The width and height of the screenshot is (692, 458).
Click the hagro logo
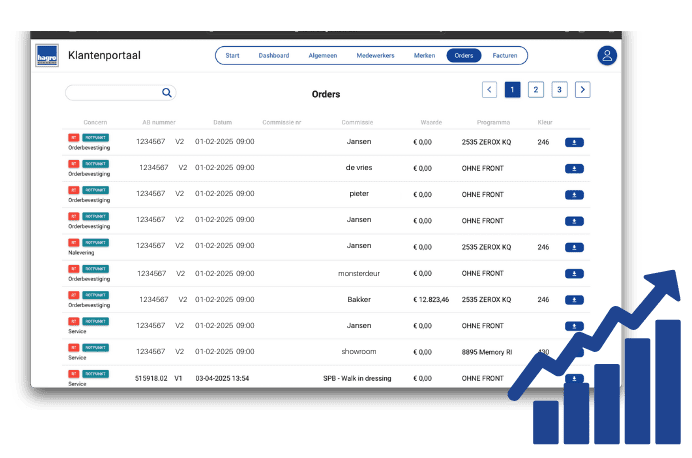click(47, 56)
